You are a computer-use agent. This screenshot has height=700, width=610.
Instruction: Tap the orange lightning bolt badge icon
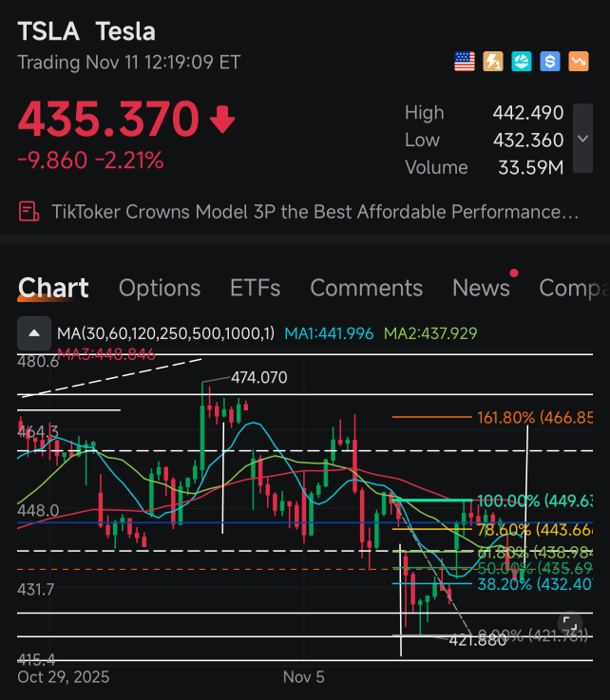(x=493, y=62)
